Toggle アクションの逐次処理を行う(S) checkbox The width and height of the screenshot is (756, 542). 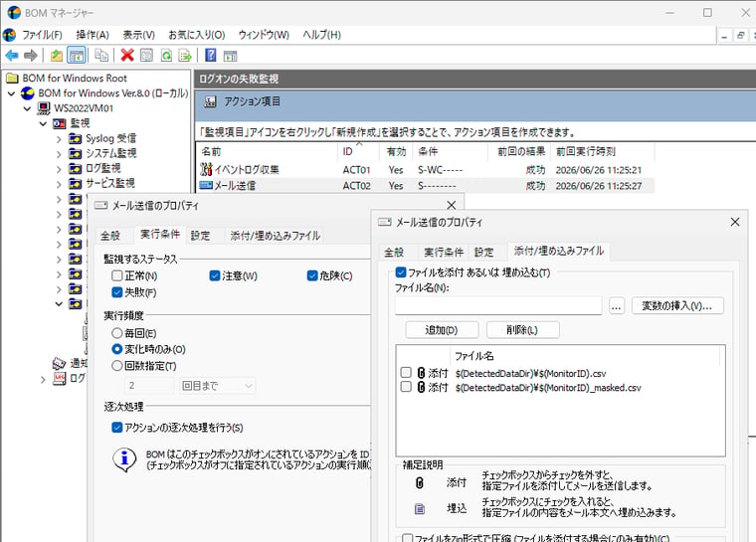click(x=117, y=428)
